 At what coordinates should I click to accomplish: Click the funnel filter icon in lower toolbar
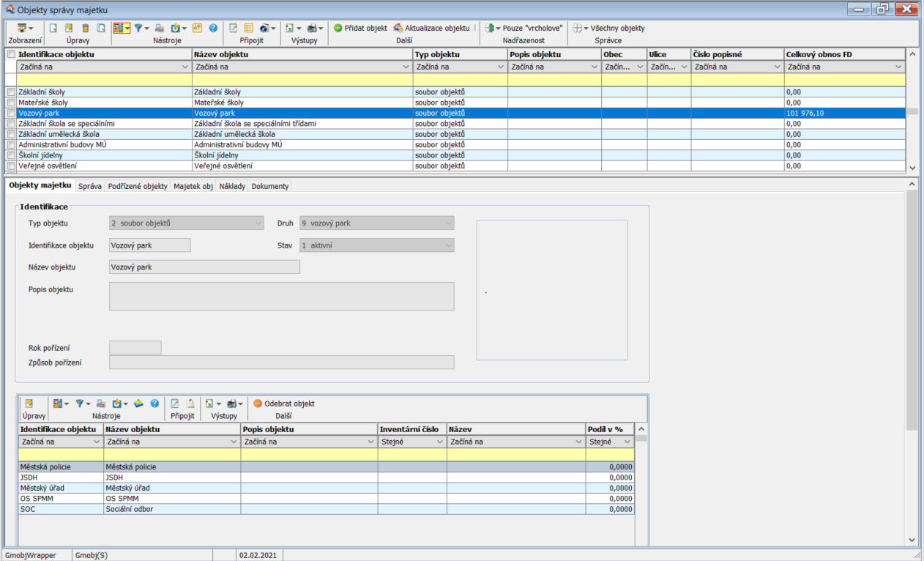pyautogui.click(x=80, y=404)
